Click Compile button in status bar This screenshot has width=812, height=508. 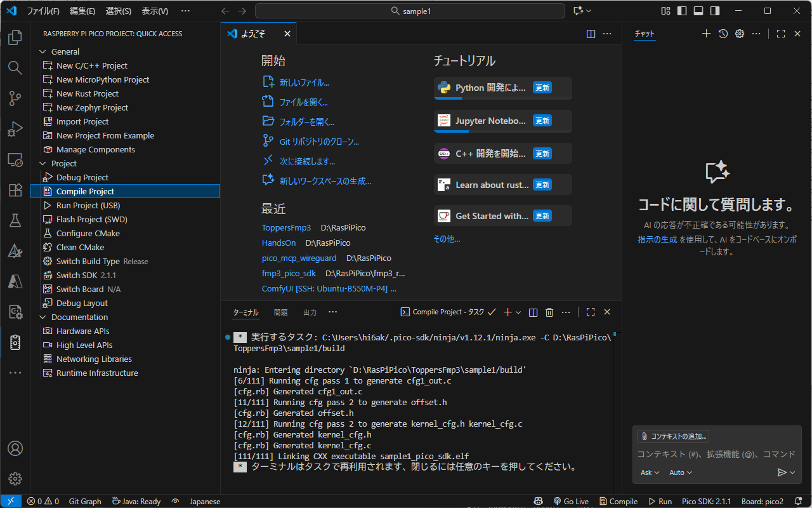pos(619,501)
